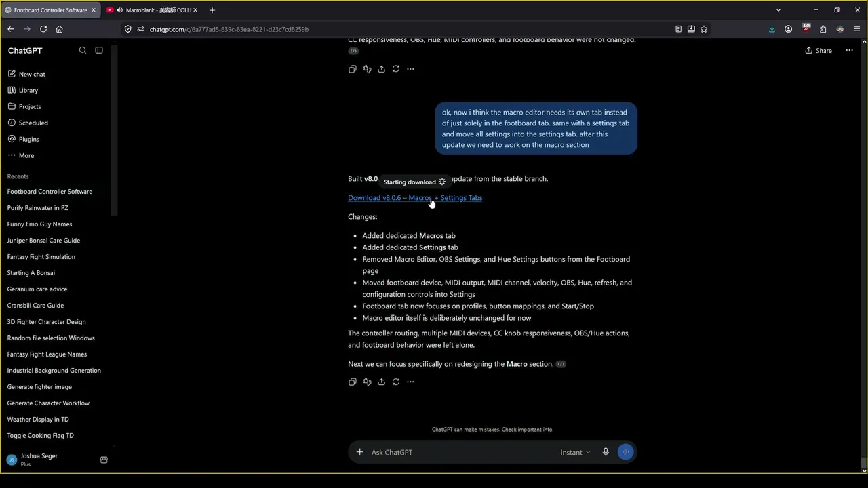
Task: Open the Plugins section
Action: tap(29, 139)
